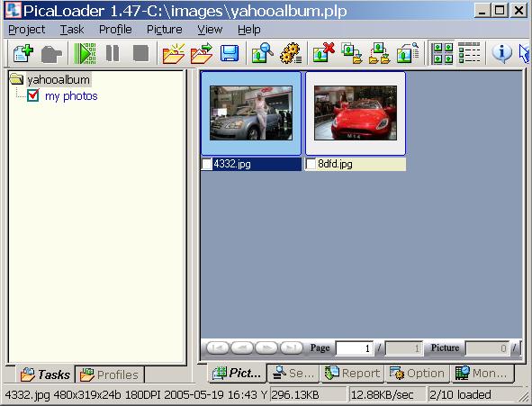Screen dimensions: 532x406
Task: Click the copy pictures to folder icon
Action: pyautogui.click(x=351, y=53)
